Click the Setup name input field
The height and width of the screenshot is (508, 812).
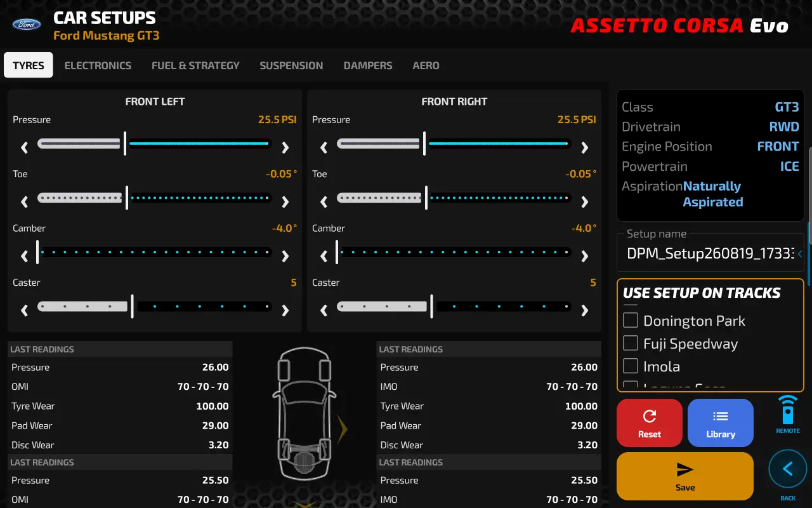[710, 253]
